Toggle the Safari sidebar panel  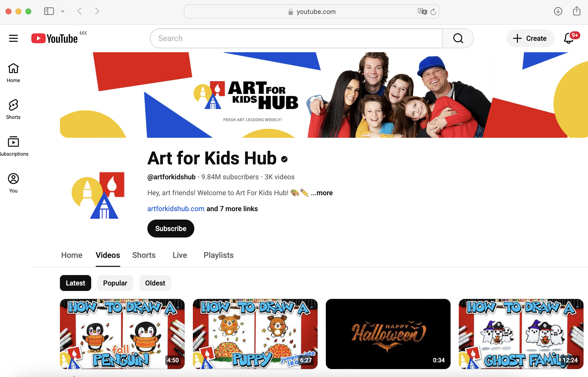49,11
